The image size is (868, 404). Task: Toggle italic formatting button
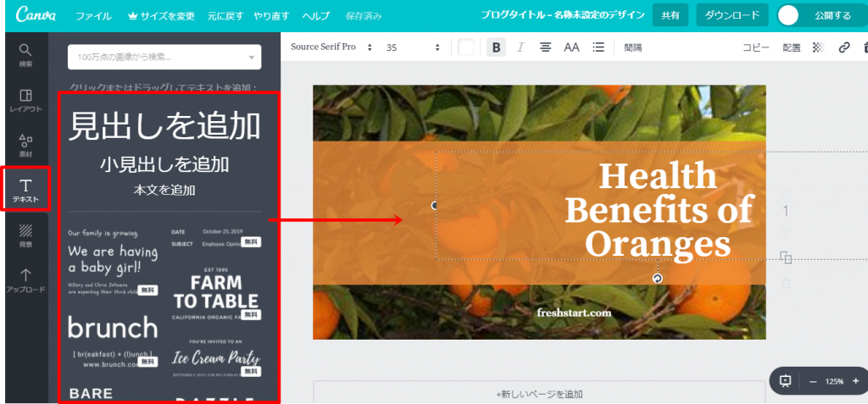(520, 47)
